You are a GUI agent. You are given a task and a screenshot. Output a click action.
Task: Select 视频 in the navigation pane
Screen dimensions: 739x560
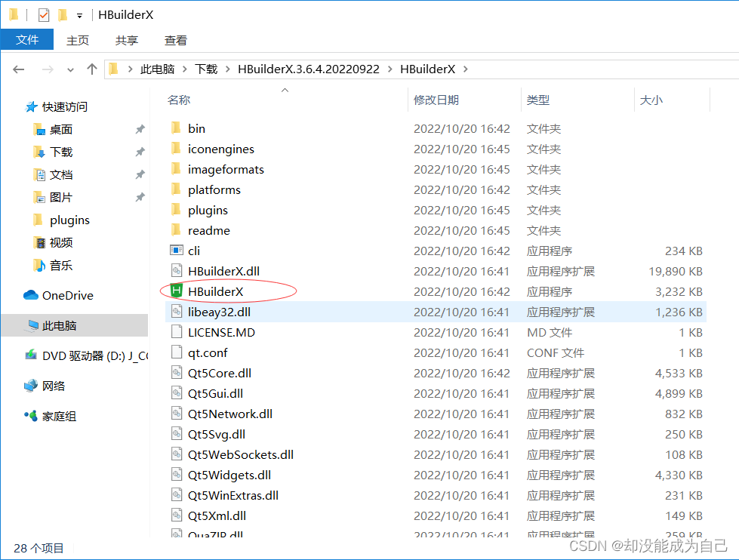(x=61, y=243)
